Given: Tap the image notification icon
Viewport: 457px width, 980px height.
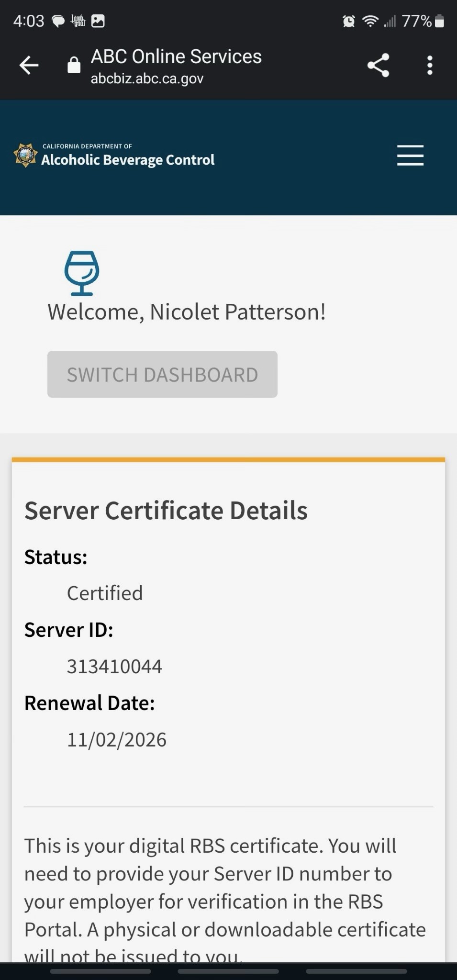Looking at the screenshot, I should coord(98,21).
